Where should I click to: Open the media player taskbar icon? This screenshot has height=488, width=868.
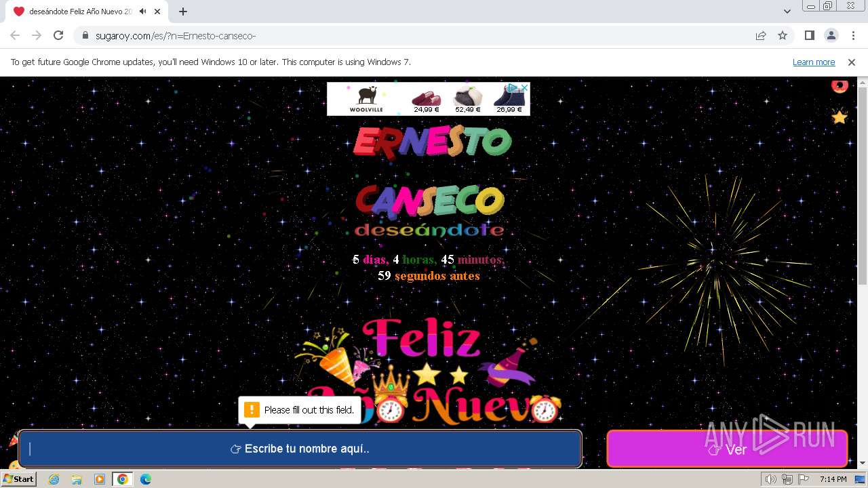[x=100, y=479]
